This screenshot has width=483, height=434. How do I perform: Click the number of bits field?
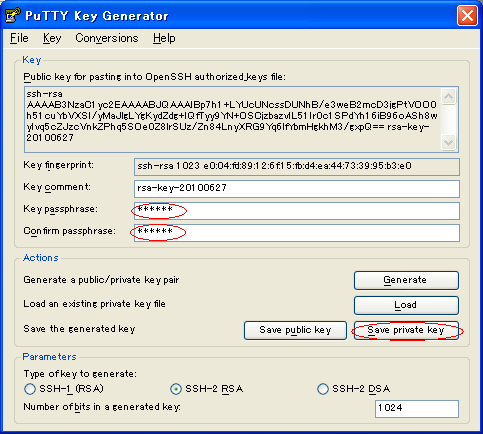(417, 409)
